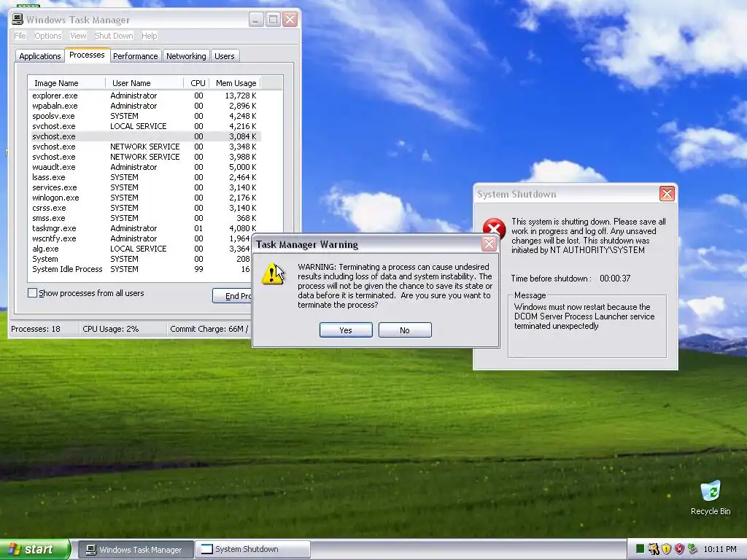Select the services.exe process row
Image resolution: width=747 pixels, height=560 pixels.
point(144,187)
